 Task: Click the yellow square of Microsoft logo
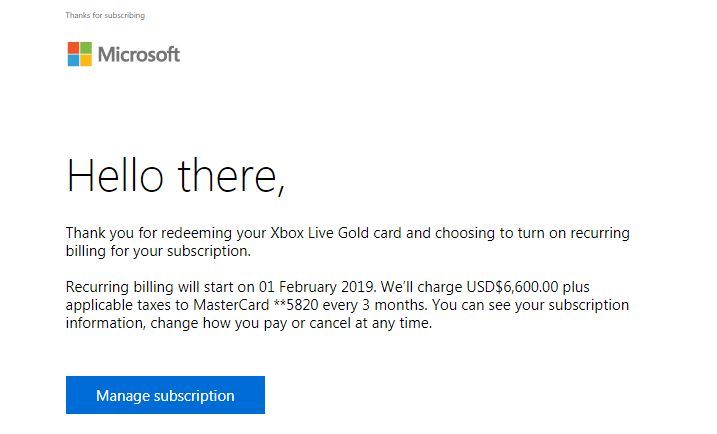tap(86, 60)
